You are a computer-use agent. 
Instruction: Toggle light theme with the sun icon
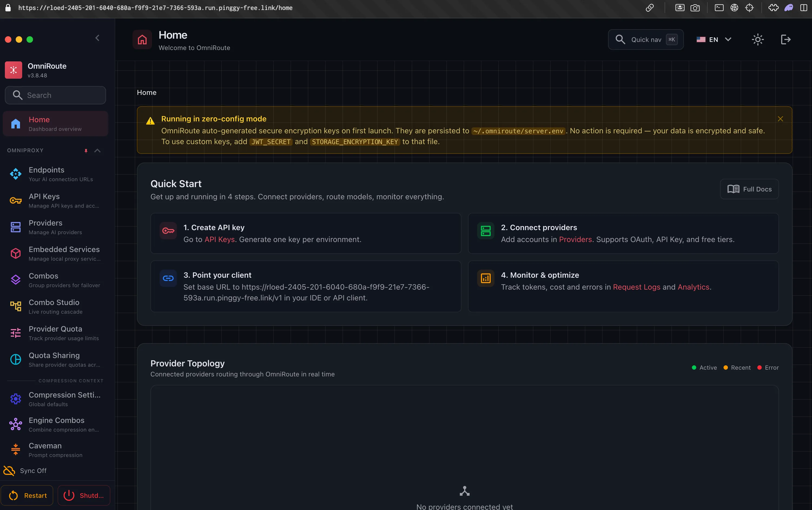pos(757,39)
